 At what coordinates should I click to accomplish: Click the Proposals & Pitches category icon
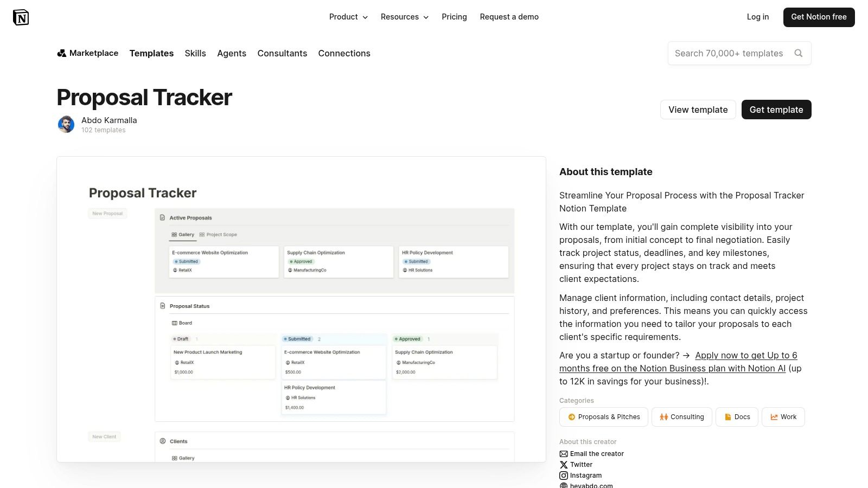point(571,417)
